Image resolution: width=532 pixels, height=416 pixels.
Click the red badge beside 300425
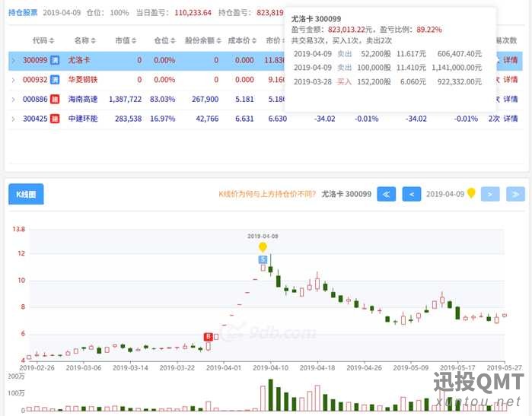click(x=55, y=119)
